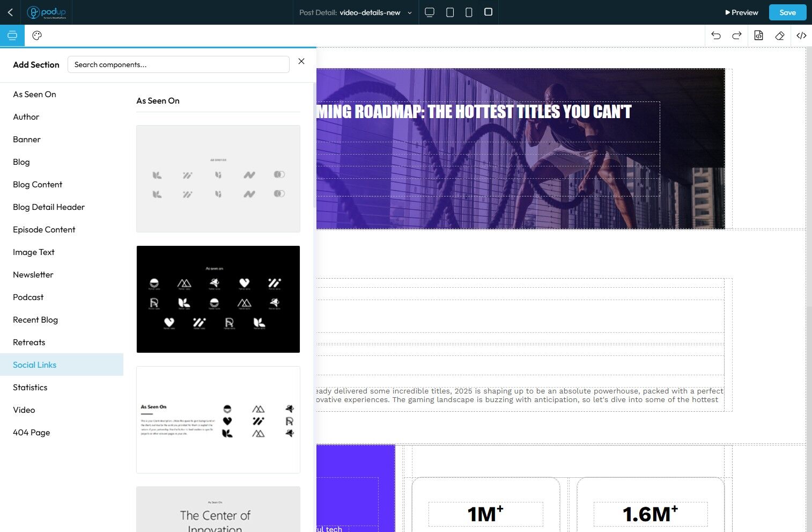
Task: Open the Add Section panel icon
Action: point(12,35)
